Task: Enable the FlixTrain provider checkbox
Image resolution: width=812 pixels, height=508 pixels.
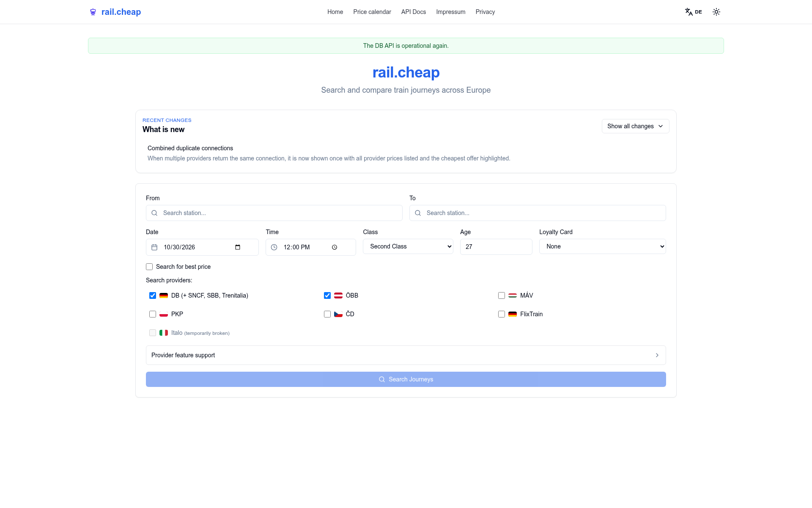Action: tap(502, 314)
